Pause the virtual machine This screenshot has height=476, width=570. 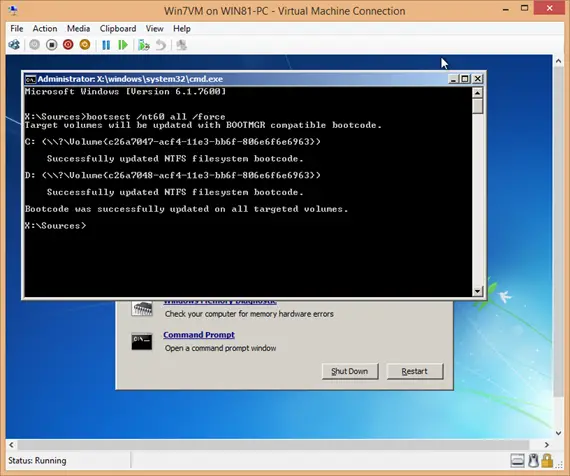point(106,45)
